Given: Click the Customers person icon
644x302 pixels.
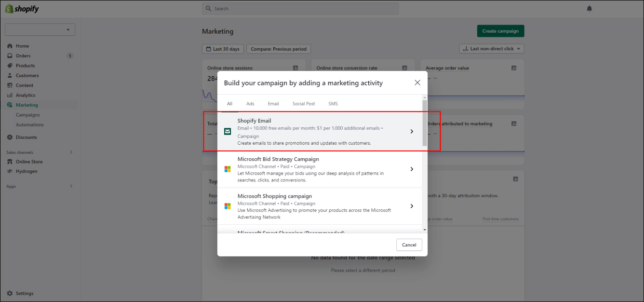Looking at the screenshot, I should 10,76.
